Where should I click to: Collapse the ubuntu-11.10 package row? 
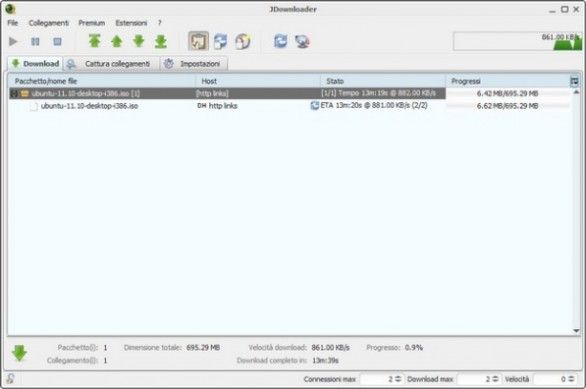pyautogui.click(x=14, y=93)
